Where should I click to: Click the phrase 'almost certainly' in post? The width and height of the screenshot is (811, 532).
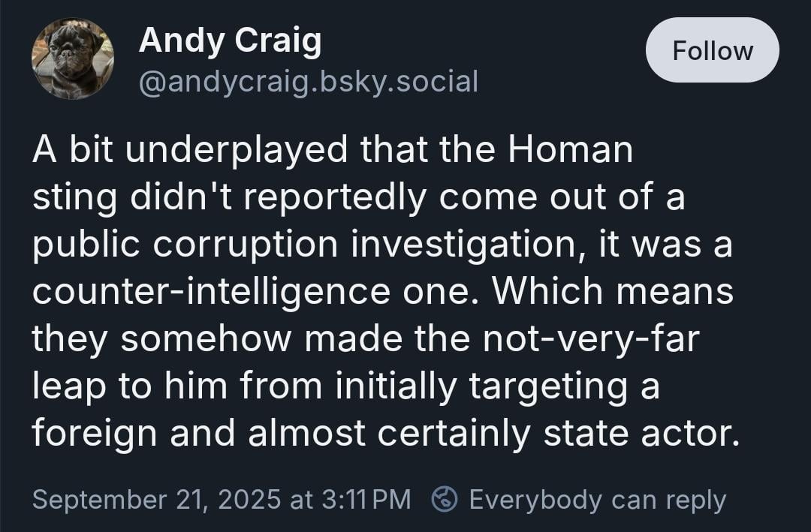[x=389, y=433]
